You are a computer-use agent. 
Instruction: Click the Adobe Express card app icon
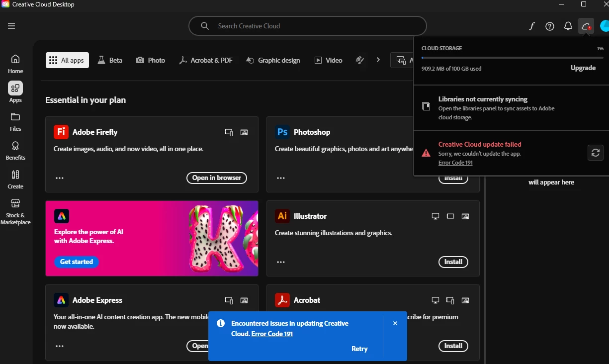61,300
